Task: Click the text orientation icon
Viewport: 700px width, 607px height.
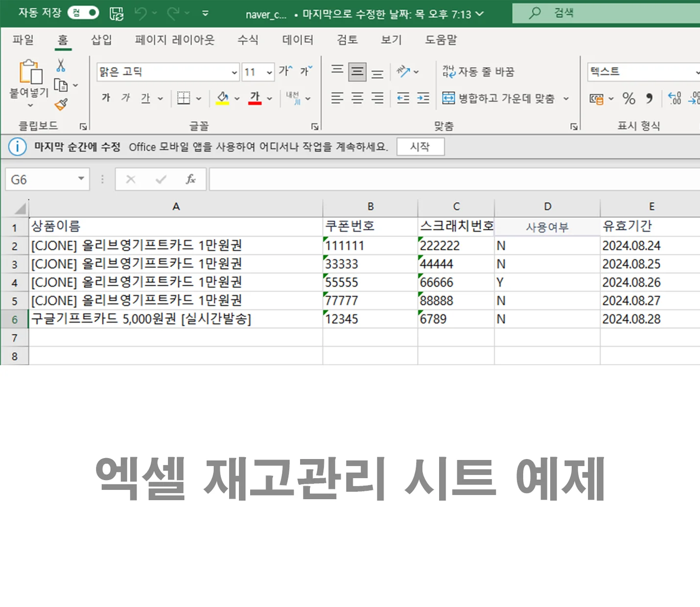Action: [x=403, y=72]
